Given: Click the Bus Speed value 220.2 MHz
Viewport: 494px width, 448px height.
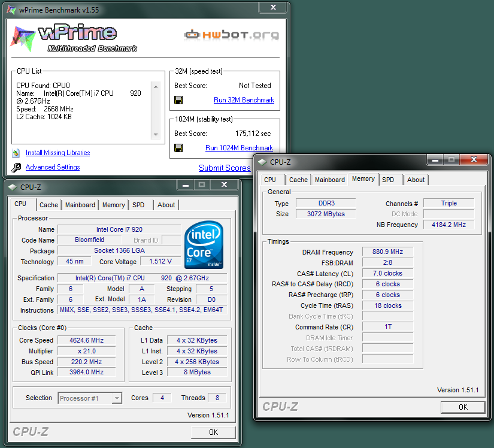Looking at the screenshot, I should [87, 362].
